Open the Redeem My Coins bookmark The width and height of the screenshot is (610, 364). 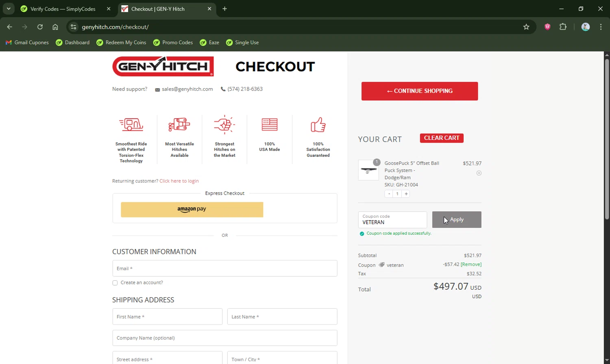pos(121,42)
